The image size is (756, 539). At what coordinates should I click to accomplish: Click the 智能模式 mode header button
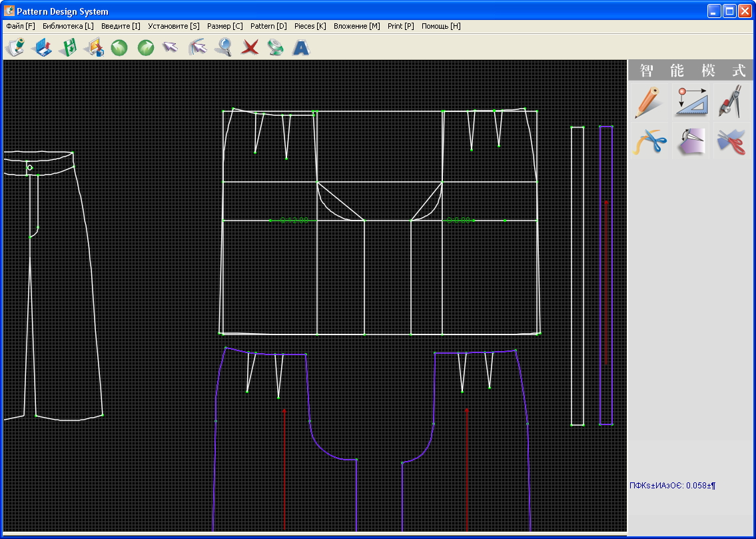[691, 71]
